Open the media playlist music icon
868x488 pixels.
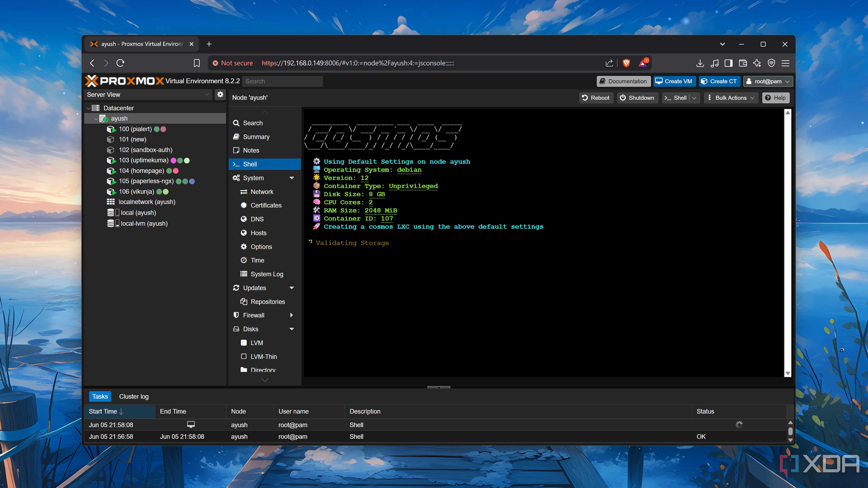click(714, 63)
